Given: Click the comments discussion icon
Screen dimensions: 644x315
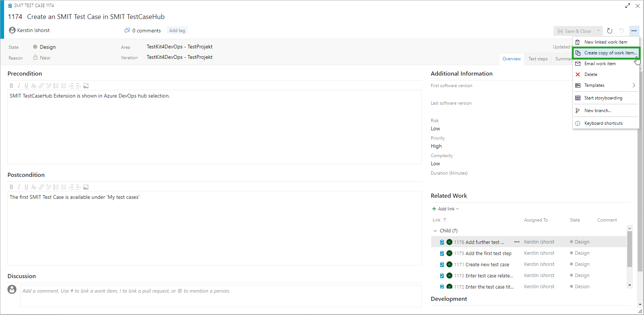Looking at the screenshot, I should click(127, 31).
